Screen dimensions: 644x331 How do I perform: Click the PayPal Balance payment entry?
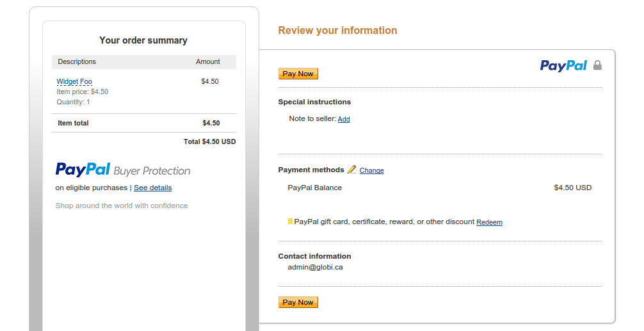click(x=314, y=188)
